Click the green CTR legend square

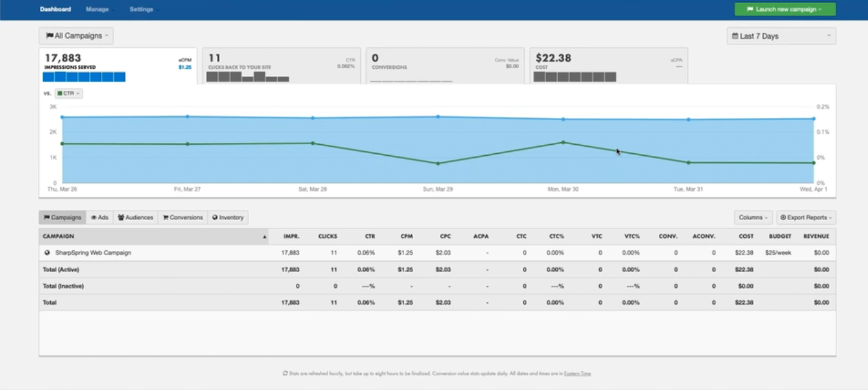coord(60,94)
